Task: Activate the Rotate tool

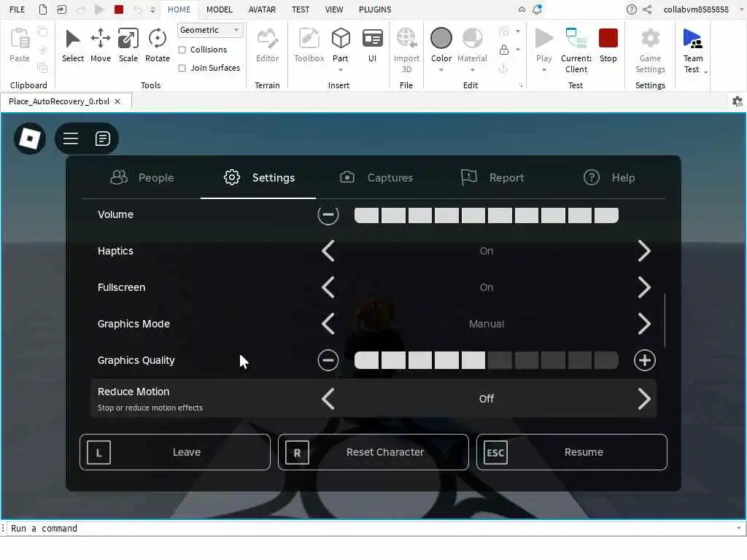Action: click(158, 45)
